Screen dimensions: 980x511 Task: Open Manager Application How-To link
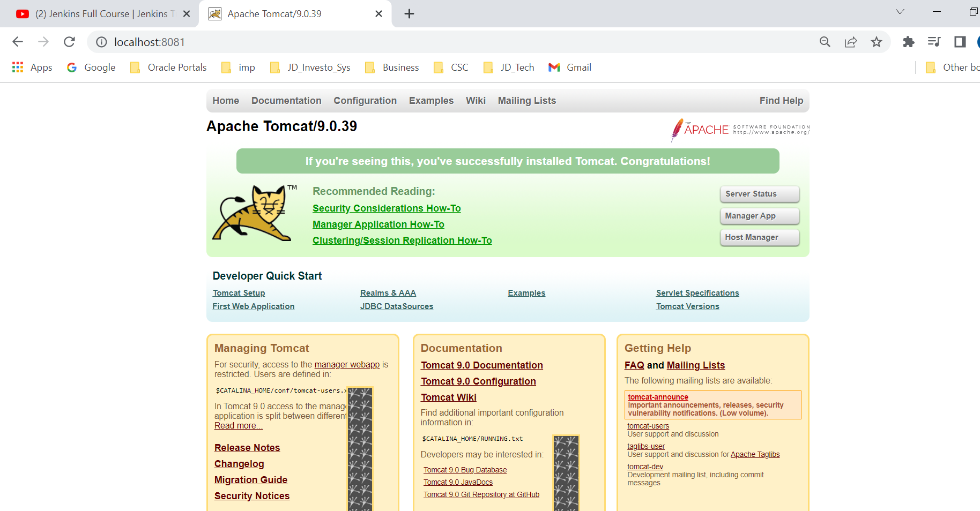point(378,224)
